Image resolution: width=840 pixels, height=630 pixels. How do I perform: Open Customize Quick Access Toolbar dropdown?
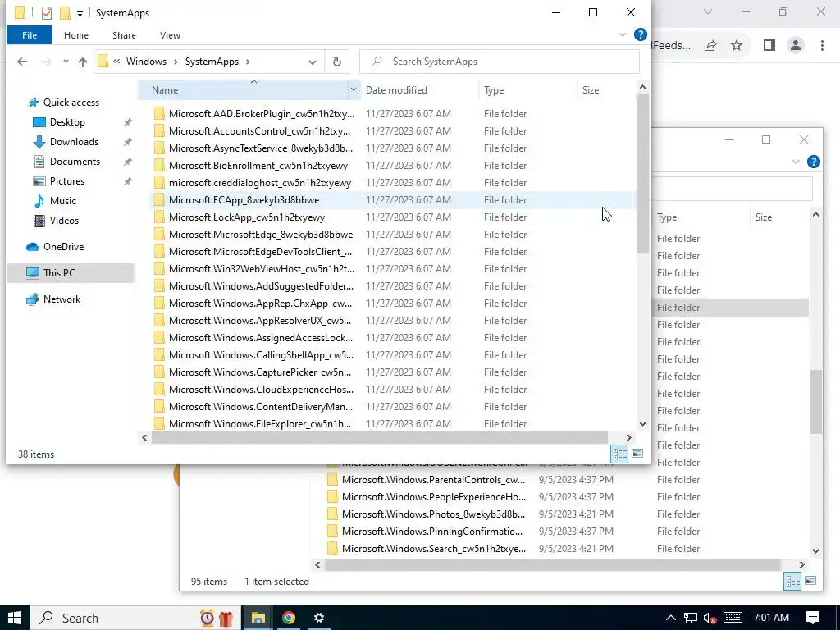(80, 13)
